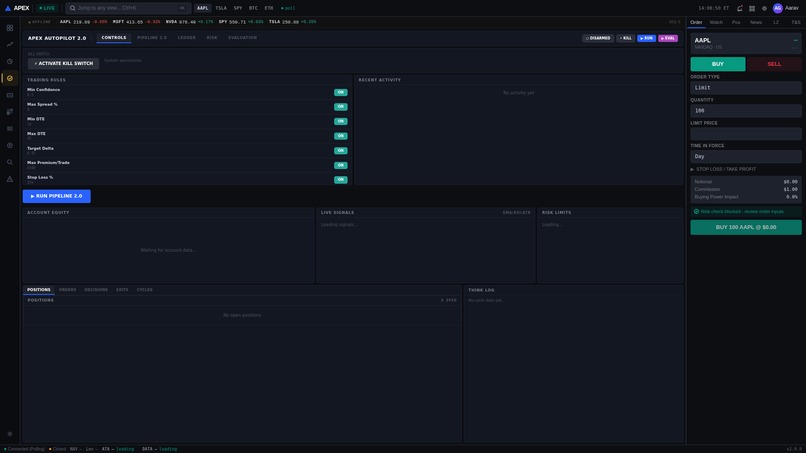Select the Autopilot icon highlighted in sidebar
This screenshot has width=806, height=453.
click(x=10, y=78)
